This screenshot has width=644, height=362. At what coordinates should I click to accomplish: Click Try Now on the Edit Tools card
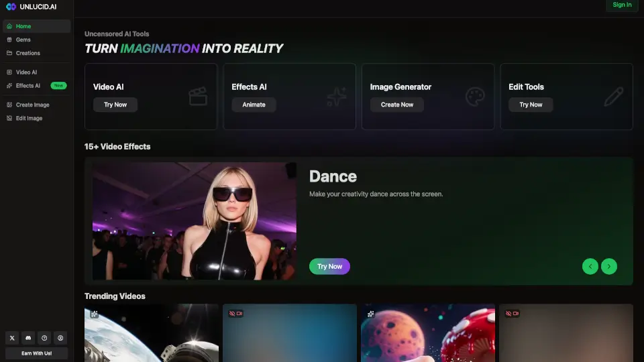pyautogui.click(x=531, y=105)
